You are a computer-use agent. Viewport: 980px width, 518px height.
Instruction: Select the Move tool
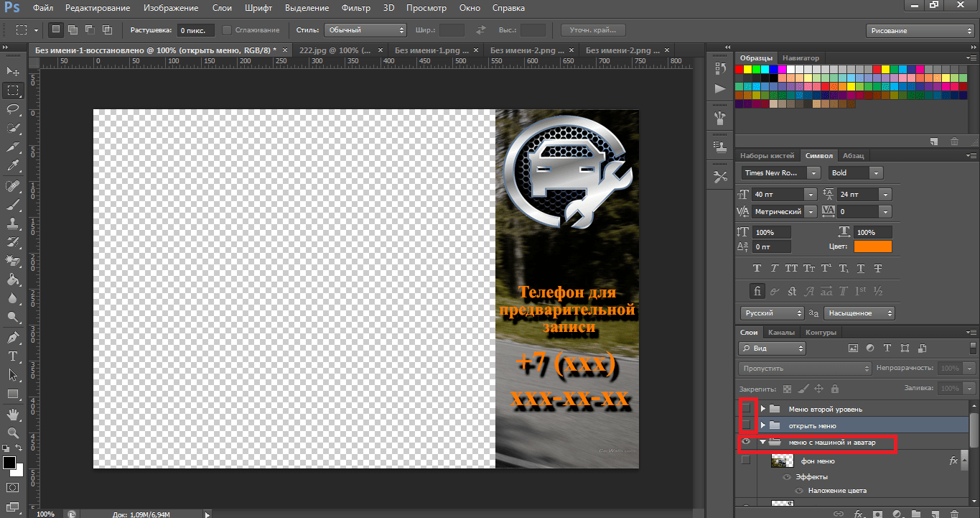[x=13, y=71]
